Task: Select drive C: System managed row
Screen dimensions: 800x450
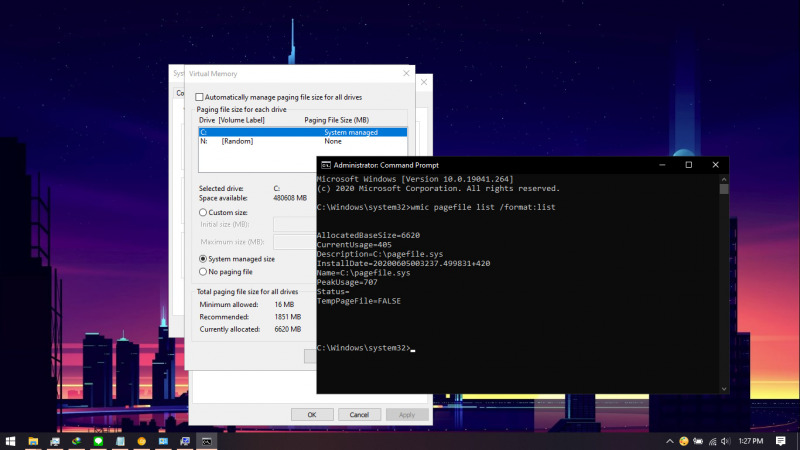Action: tap(303, 132)
